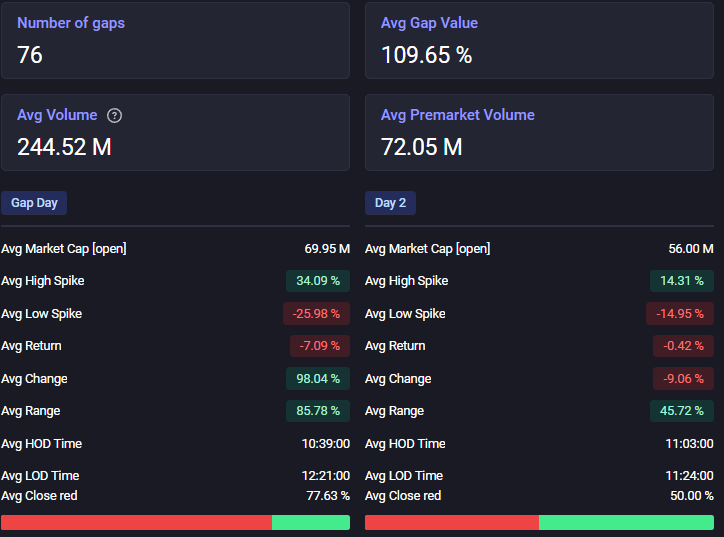Click the Number of gaps heading
This screenshot has width=724, height=537.
71,23
